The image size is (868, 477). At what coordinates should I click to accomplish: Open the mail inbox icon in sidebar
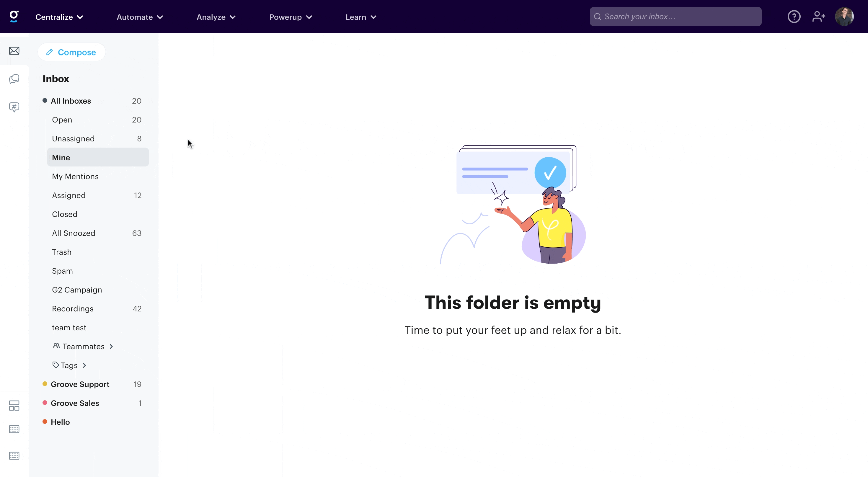tap(14, 50)
